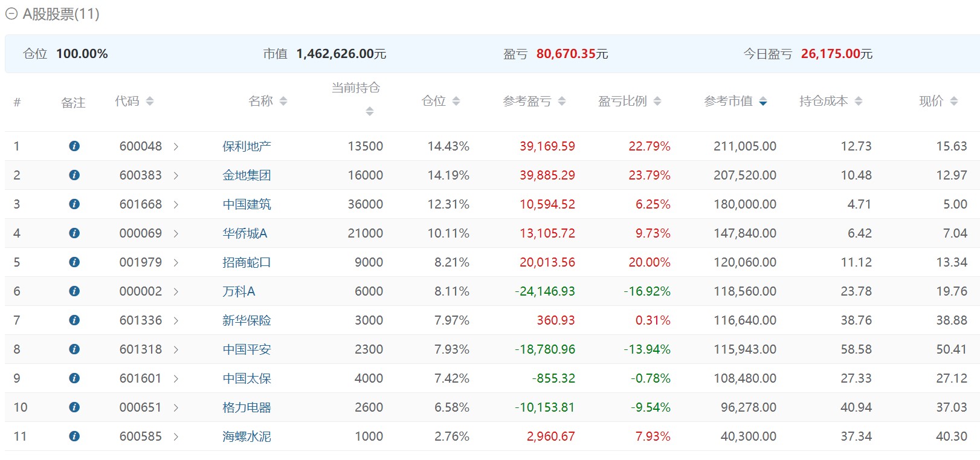Open the 格力电器 stock link
The height and width of the screenshot is (460, 980).
click(247, 407)
